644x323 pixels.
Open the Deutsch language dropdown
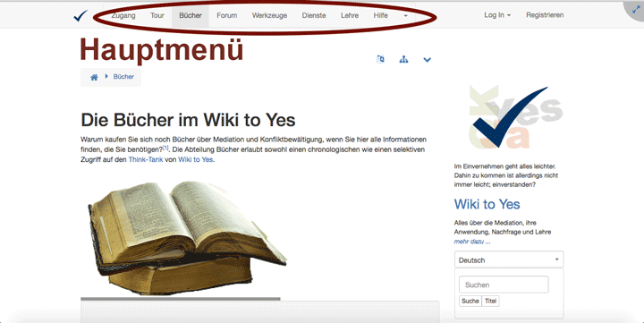[x=509, y=259]
